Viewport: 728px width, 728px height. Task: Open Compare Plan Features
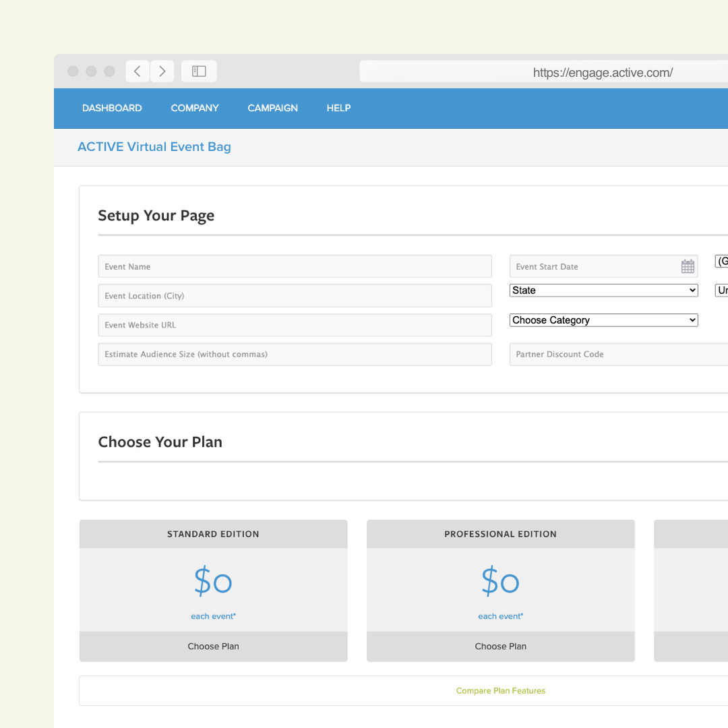[x=500, y=690]
